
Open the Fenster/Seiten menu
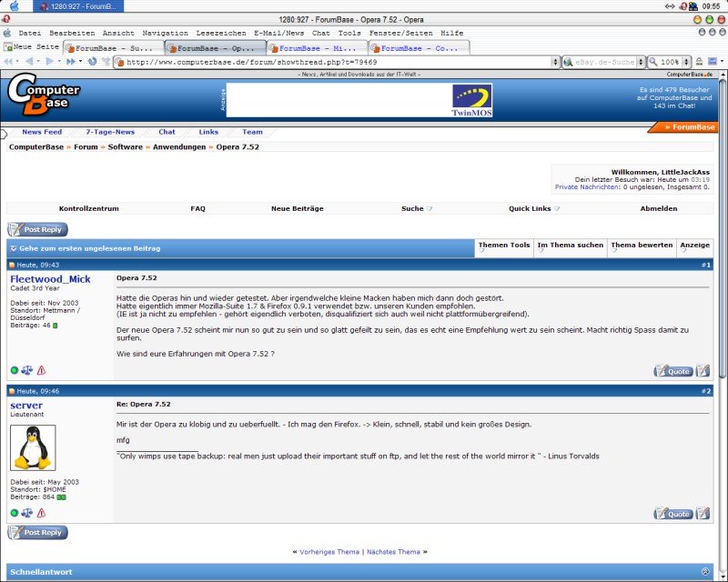(400, 33)
